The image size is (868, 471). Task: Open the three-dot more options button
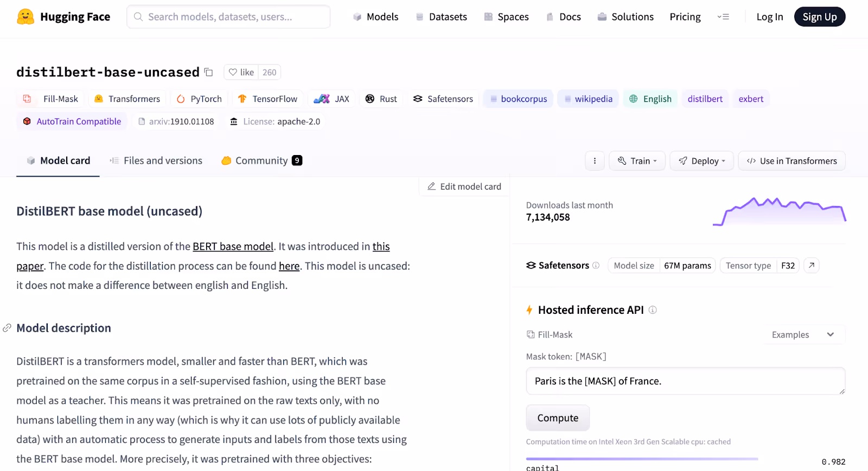(595, 161)
